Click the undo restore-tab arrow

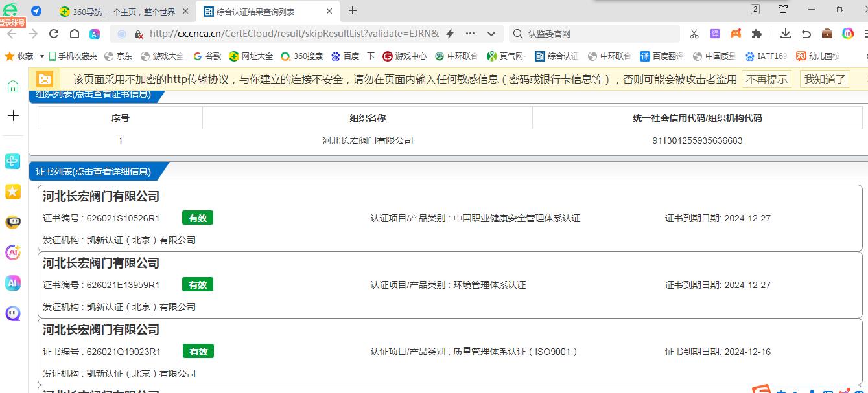pos(806,34)
